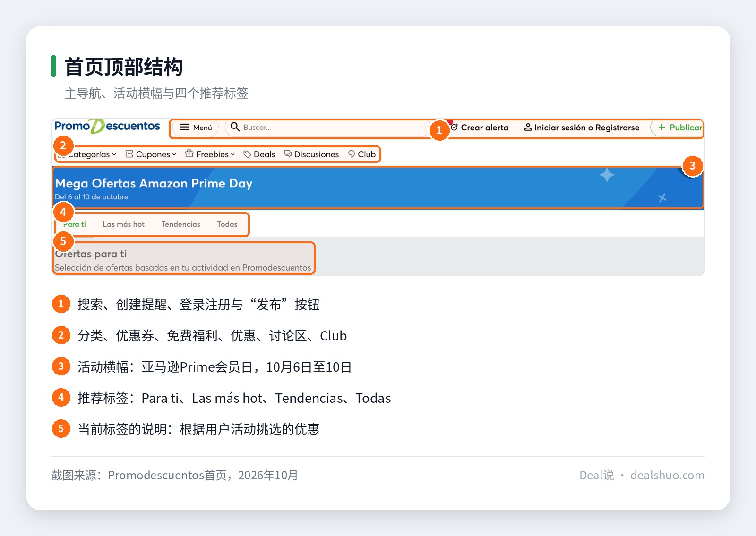Select the Para ti tab
Screen dimensions: 756x536
tap(75, 224)
